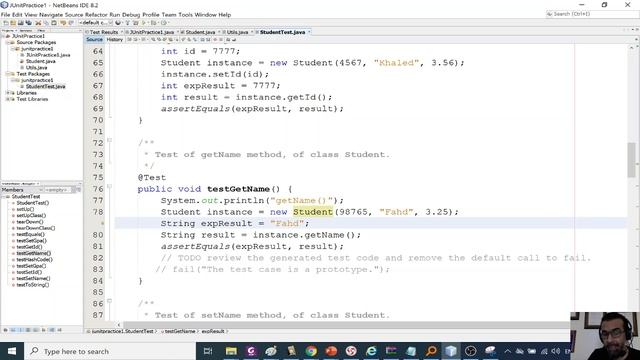Select testHashCode() in Members list
Image resolution: width=640 pixels, height=360 pixels.
tap(34, 260)
